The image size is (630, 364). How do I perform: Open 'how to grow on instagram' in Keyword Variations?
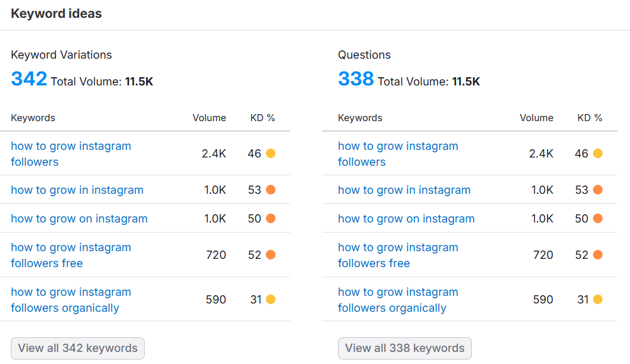(79, 219)
